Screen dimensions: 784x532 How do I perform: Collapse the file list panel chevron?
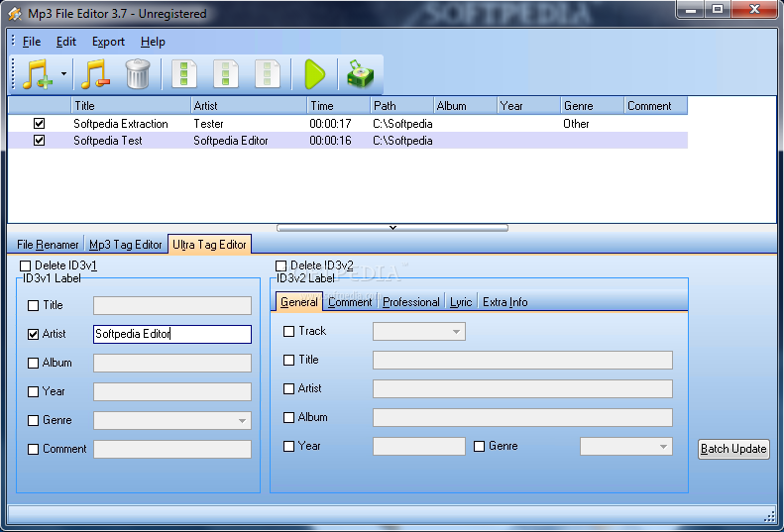392,228
